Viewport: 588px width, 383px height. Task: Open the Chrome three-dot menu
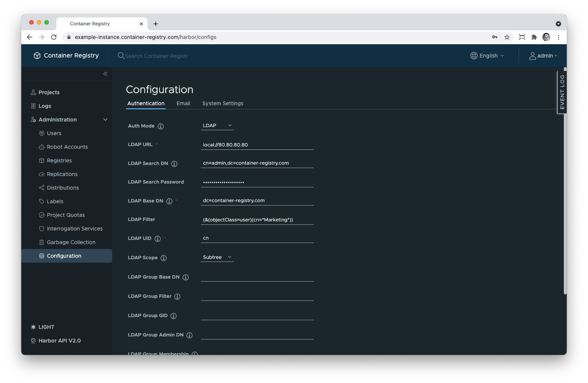point(558,37)
